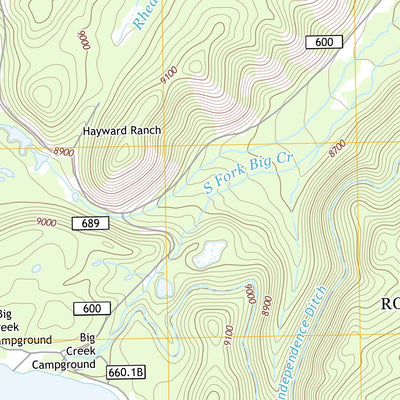Select the 9100 contour label above Hayward Ranch
The image size is (400, 400).
coord(169,75)
